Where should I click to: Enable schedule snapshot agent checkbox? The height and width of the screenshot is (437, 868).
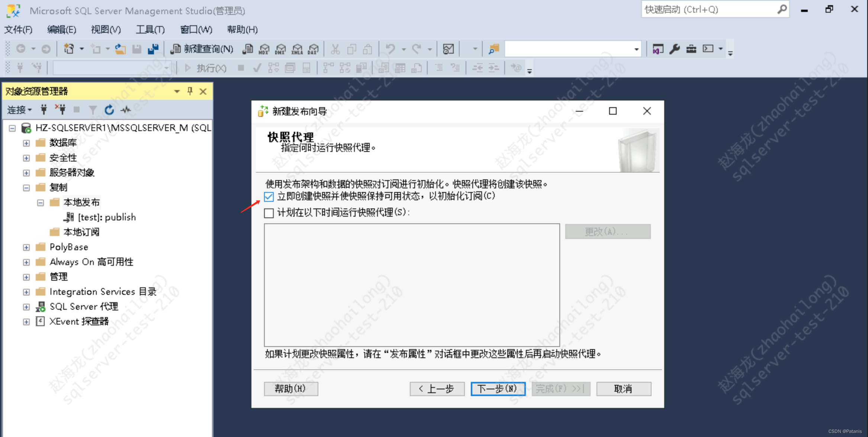(x=269, y=213)
